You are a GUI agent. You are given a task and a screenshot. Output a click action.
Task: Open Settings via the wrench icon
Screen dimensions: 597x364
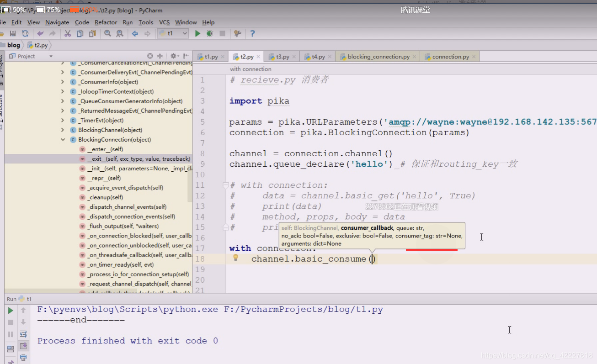coord(237,33)
